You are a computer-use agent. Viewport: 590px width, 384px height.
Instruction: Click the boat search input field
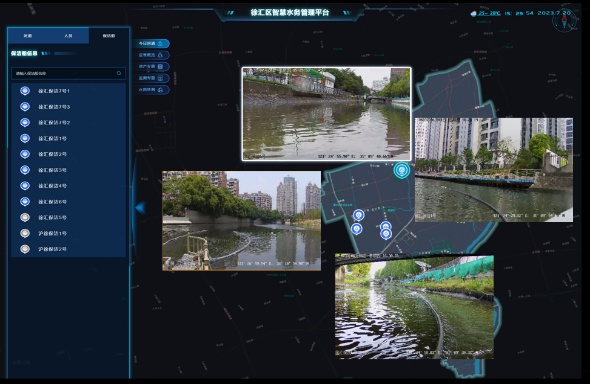click(x=68, y=73)
